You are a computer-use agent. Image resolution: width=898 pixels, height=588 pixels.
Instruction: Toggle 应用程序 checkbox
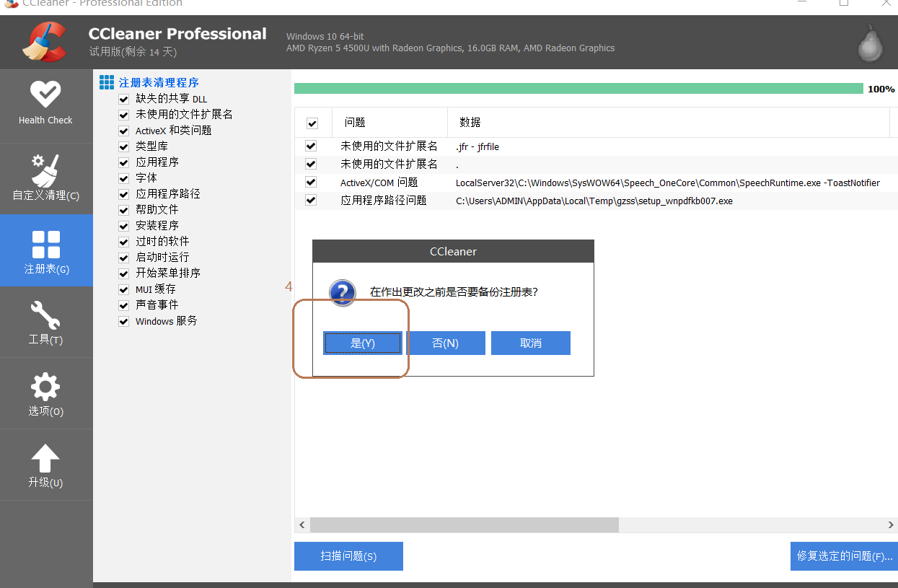pos(123,162)
